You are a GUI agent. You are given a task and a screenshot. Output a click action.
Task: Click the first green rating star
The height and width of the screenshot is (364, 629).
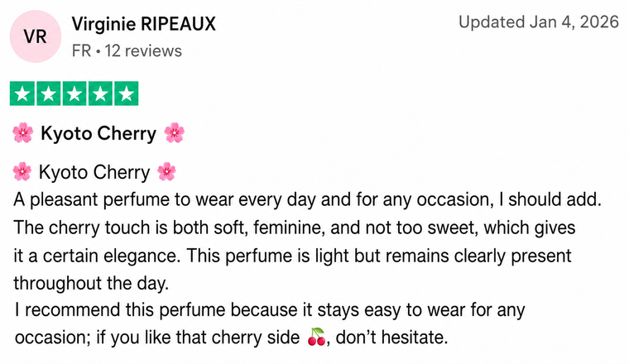point(22,93)
